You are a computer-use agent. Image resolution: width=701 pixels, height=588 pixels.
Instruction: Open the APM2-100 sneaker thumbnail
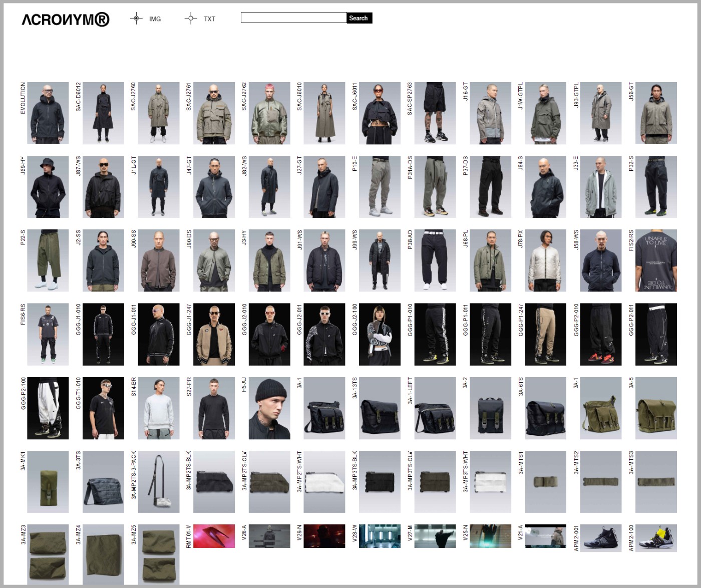click(656, 538)
